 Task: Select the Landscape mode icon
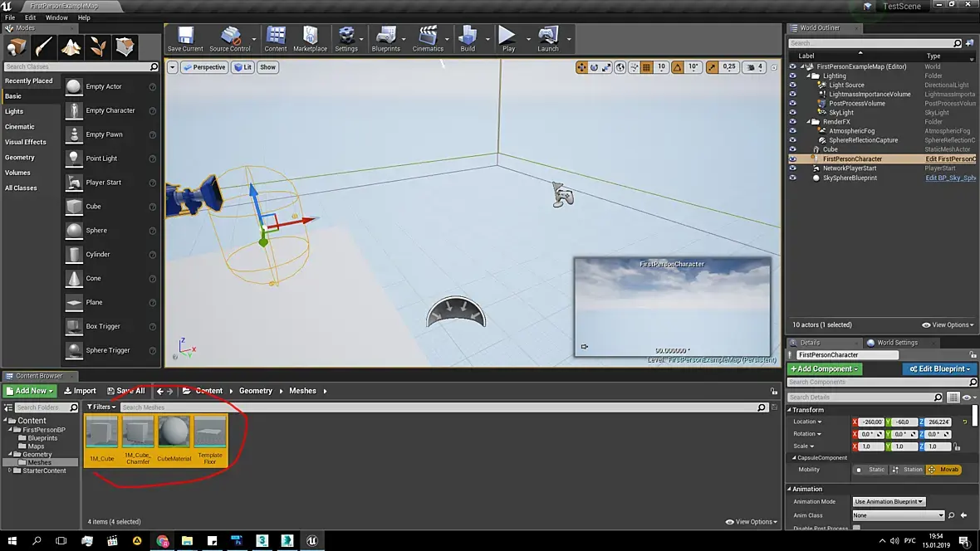(x=71, y=46)
